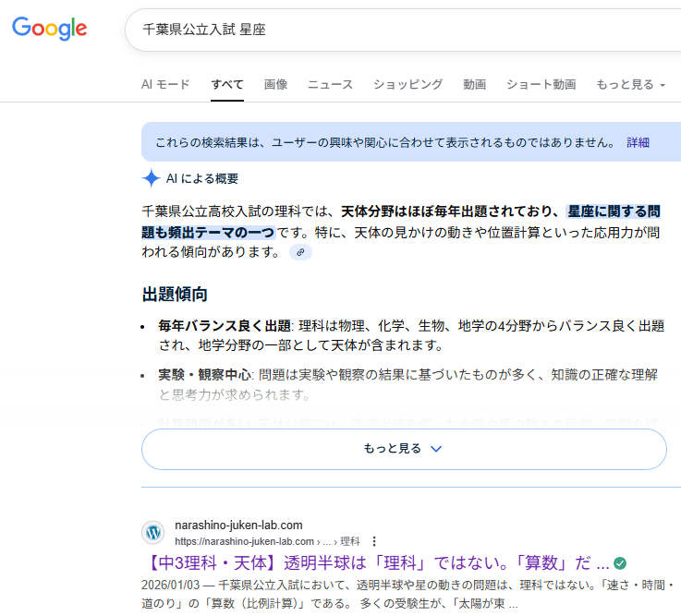The height and width of the screenshot is (616, 681).
Task: Click the green verified badge next to the result title
Action: click(x=620, y=563)
